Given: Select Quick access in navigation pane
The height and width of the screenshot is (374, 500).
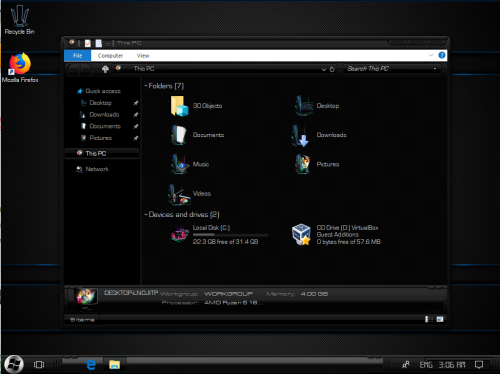Looking at the screenshot, I should pos(103,91).
